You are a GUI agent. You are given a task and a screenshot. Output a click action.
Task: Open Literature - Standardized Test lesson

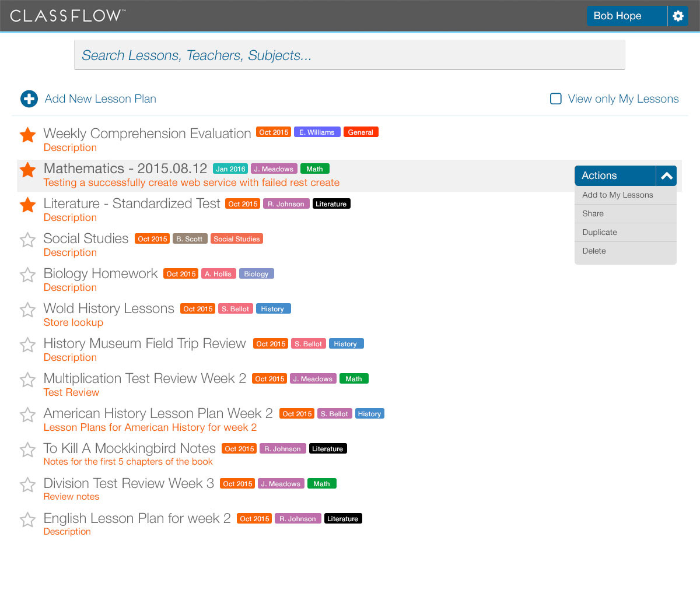pos(132,203)
